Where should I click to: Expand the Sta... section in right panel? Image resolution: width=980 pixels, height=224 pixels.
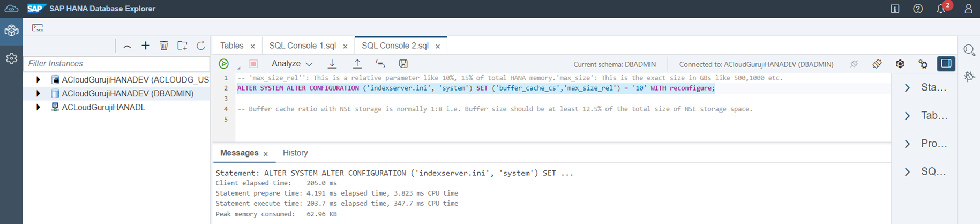[907, 88]
